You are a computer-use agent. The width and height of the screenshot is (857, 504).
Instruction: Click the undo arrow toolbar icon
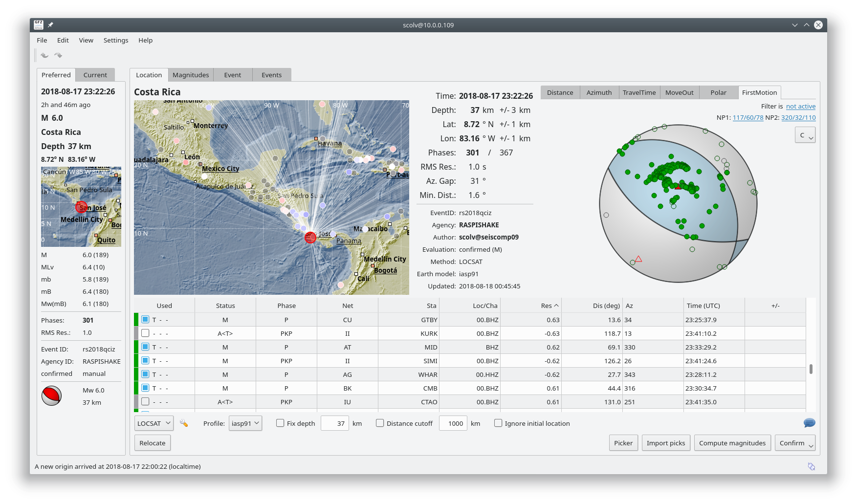[x=44, y=55]
